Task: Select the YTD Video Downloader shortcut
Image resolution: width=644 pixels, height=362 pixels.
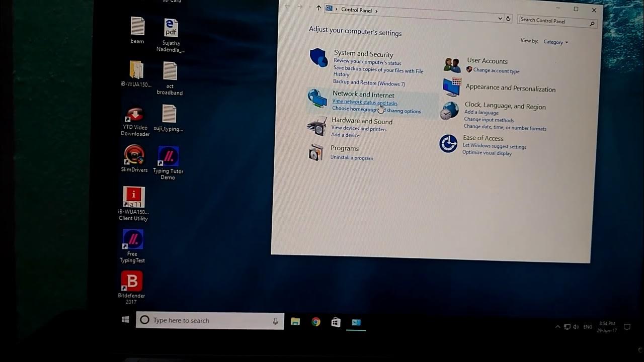Action: coord(135,121)
